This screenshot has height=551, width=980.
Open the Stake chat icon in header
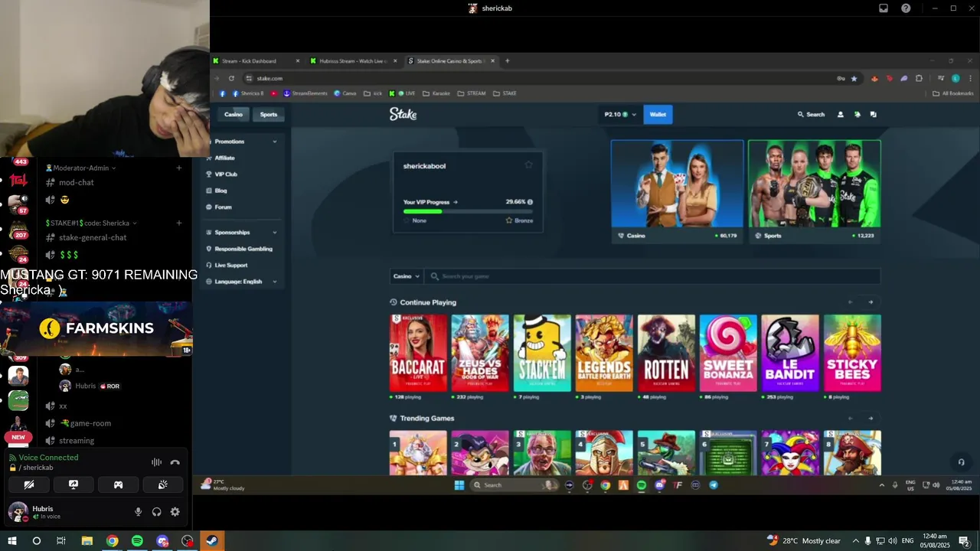tap(873, 114)
